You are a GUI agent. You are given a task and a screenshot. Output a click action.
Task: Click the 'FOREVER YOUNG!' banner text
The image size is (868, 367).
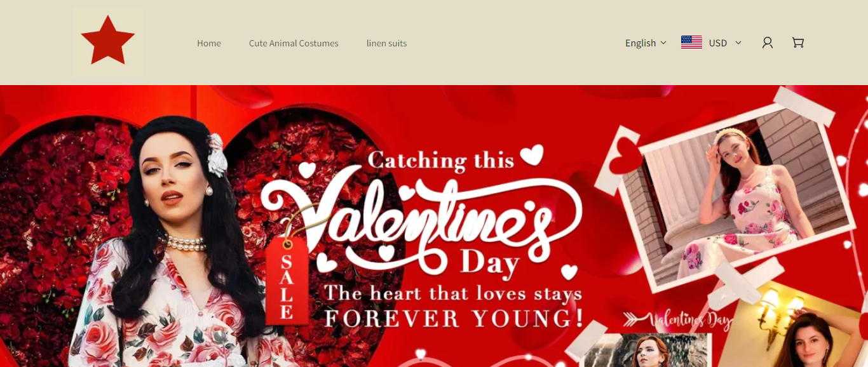[x=454, y=318]
